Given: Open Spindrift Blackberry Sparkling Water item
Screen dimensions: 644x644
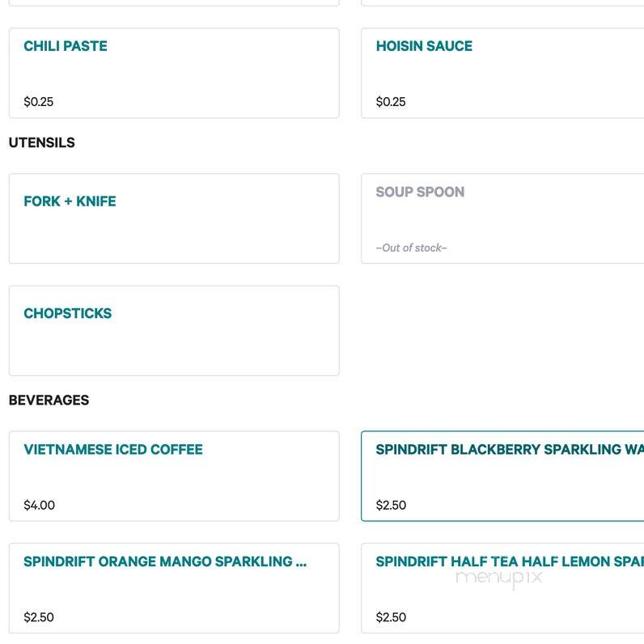Looking at the screenshot, I should tap(502, 476).
